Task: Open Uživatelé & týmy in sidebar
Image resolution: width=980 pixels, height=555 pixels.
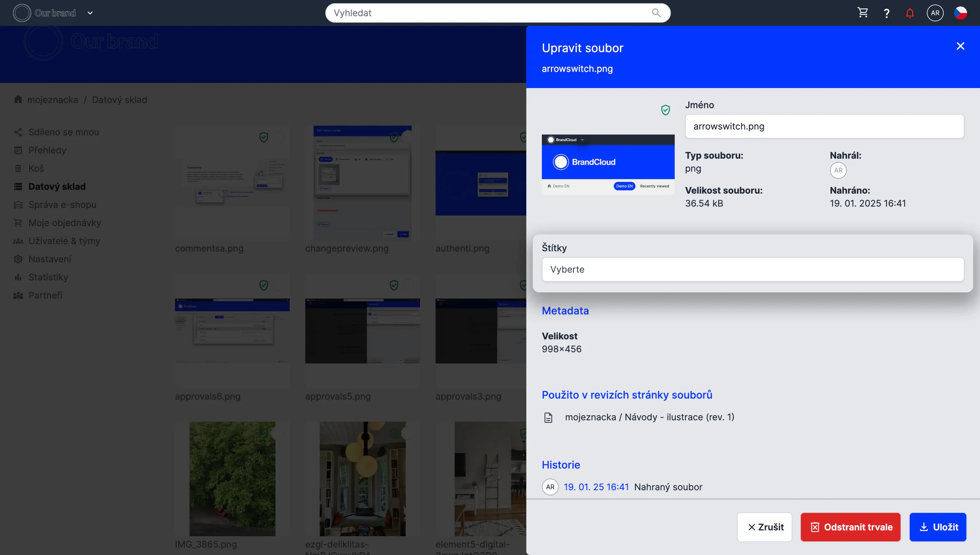Action: [x=64, y=241]
